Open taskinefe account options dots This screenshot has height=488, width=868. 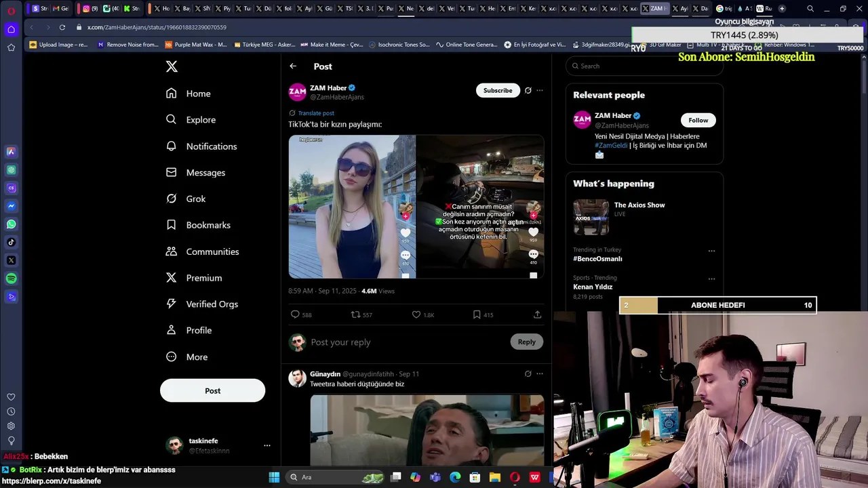coord(267,445)
